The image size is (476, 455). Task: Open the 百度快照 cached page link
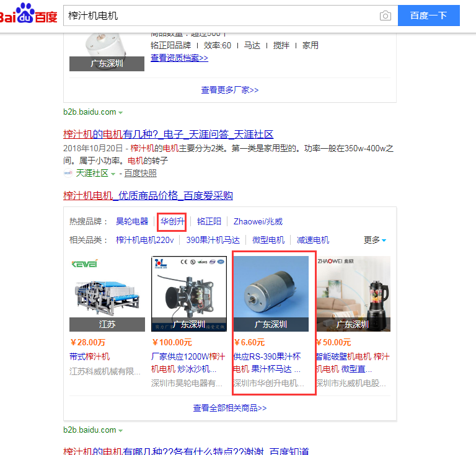click(140, 173)
